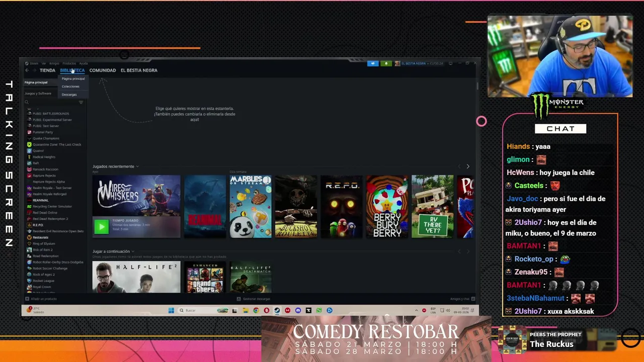The width and height of the screenshot is (644, 362).
Task: Click the Añadir un producto plus icon
Action: click(27, 299)
